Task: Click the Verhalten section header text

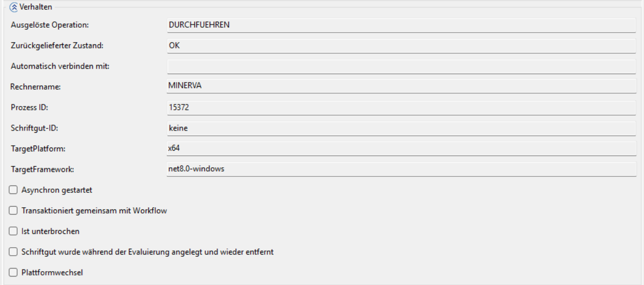Action: (36, 7)
